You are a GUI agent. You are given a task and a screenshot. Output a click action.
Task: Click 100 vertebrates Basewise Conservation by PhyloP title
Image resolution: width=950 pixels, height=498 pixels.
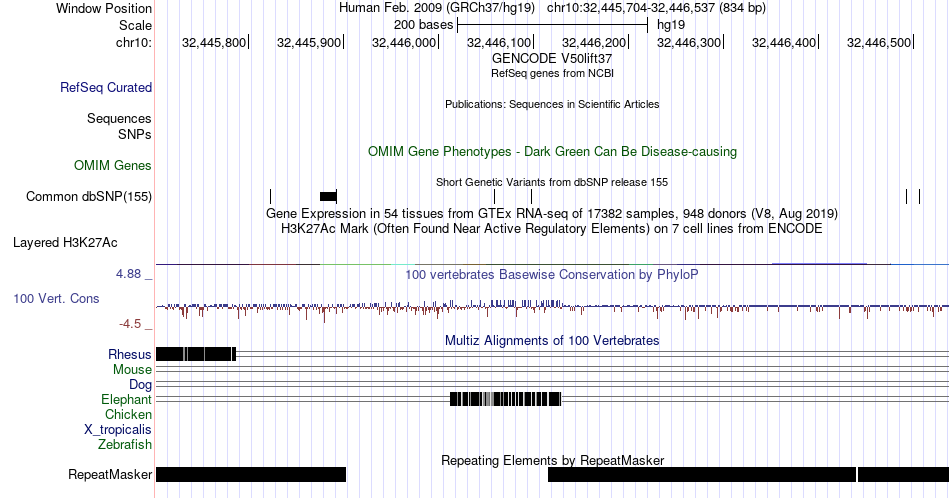point(552,274)
